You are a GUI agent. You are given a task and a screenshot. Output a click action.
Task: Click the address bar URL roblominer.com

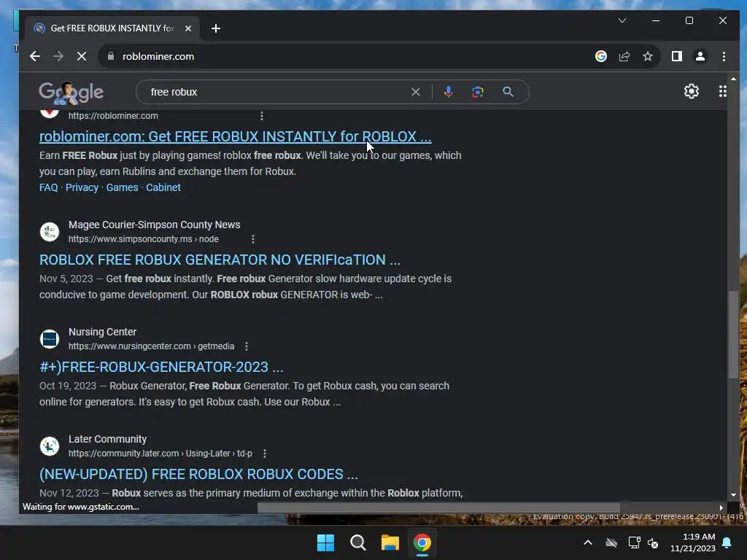click(158, 56)
